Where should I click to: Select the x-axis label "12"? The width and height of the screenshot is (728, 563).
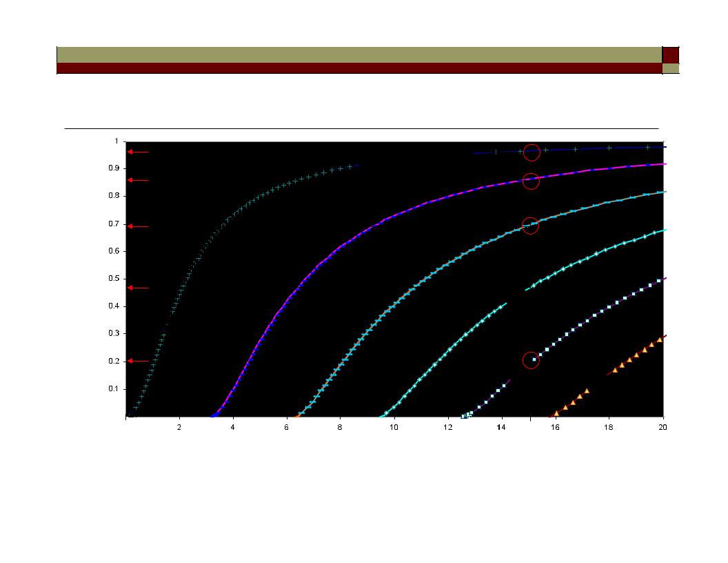pyautogui.click(x=447, y=427)
